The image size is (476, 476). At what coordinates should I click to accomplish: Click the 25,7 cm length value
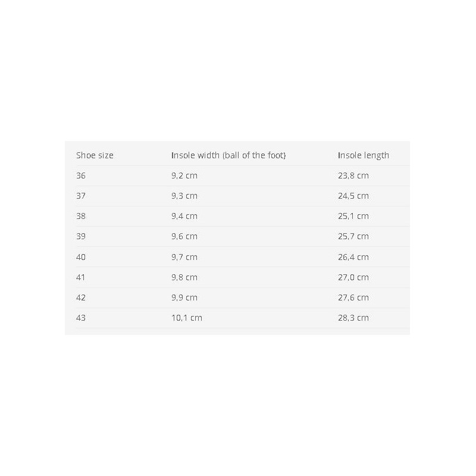pyautogui.click(x=353, y=236)
